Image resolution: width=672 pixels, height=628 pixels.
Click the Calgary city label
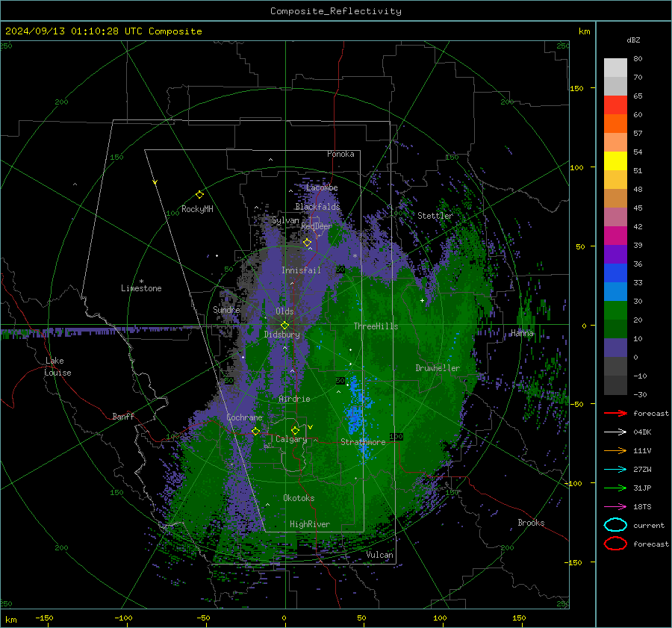tap(291, 439)
